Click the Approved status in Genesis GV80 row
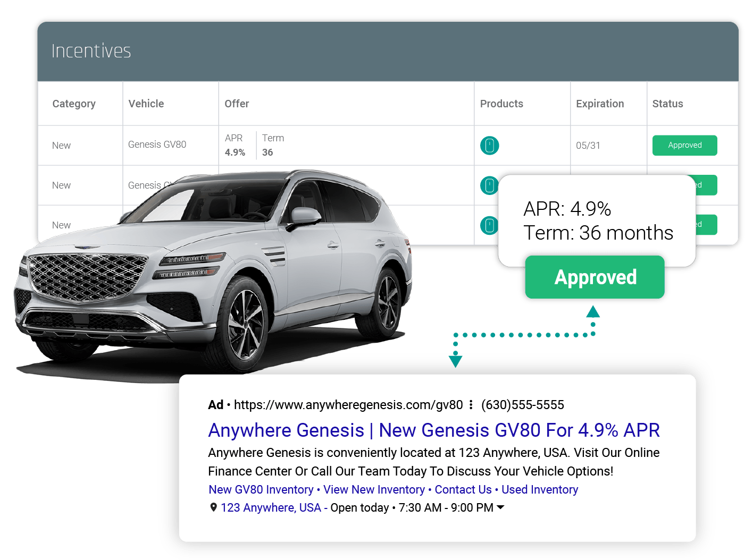This screenshot has width=753, height=560. pos(684,145)
